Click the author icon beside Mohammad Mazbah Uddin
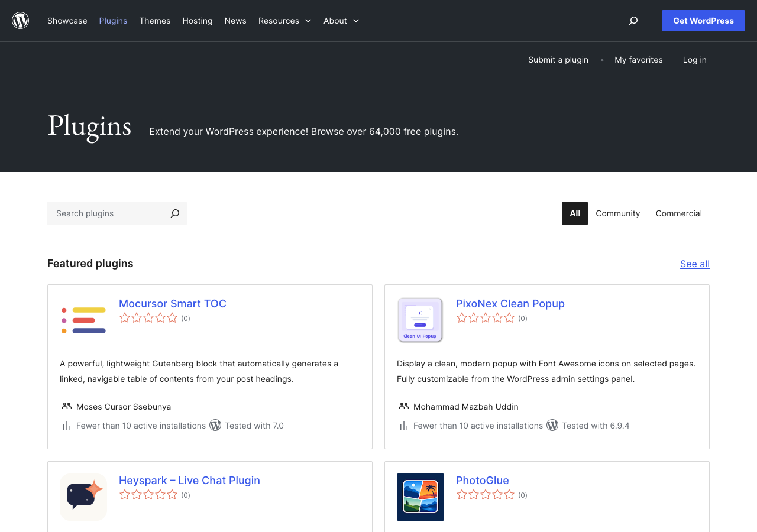 click(404, 406)
